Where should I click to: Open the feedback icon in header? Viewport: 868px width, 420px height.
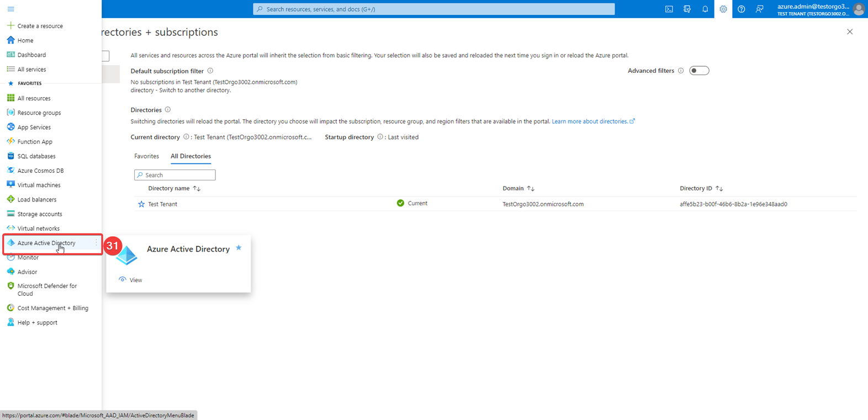pos(759,9)
